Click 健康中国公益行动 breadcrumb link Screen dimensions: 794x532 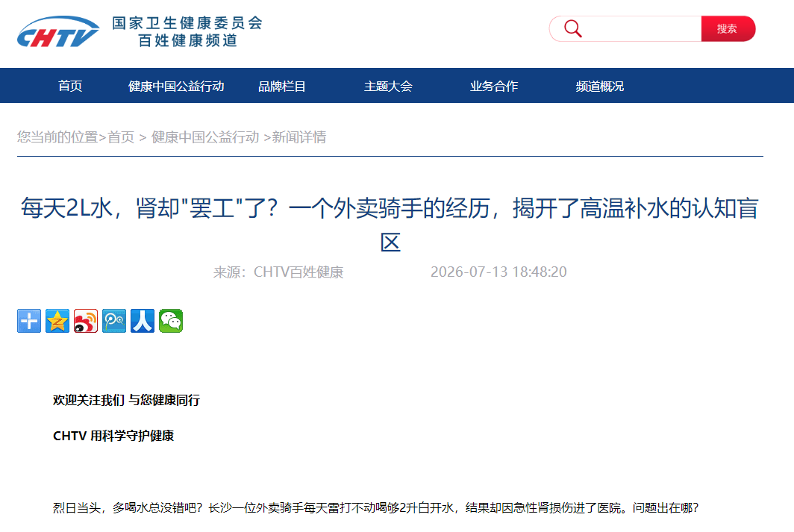[x=205, y=137]
